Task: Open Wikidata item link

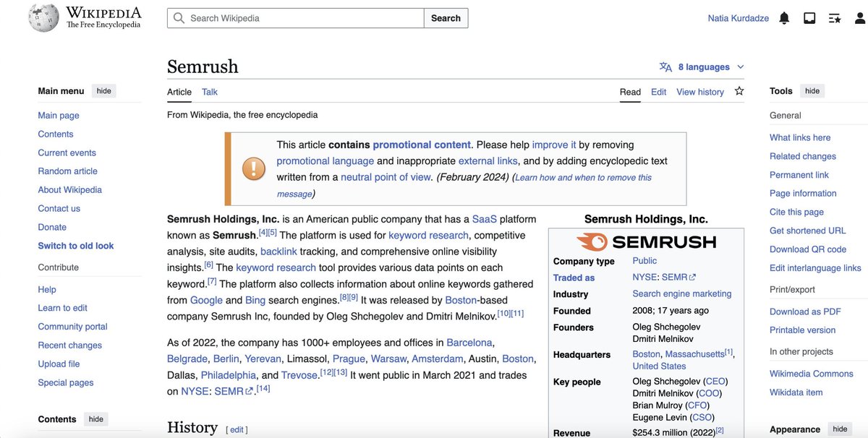Action: pos(796,392)
